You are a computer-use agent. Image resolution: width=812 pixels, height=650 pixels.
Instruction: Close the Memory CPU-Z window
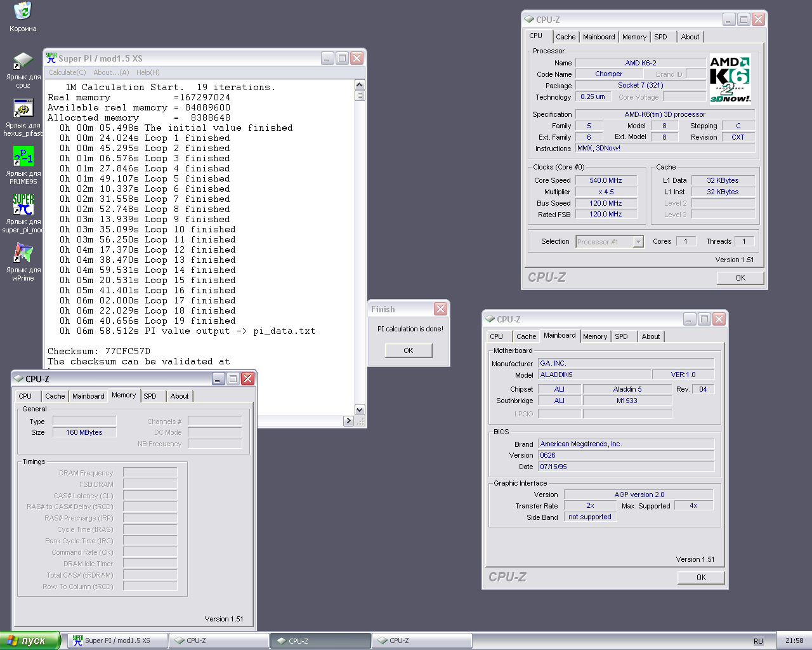pyautogui.click(x=247, y=378)
